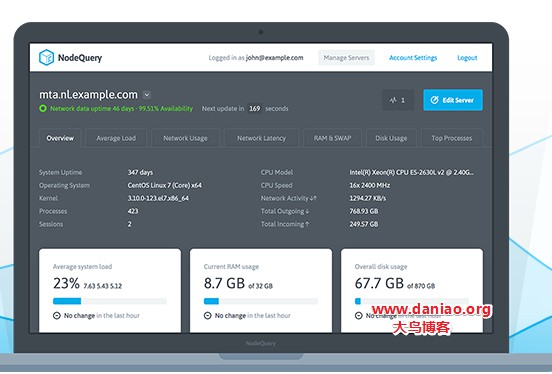Click no-change icon under Overall disk usage
The image size is (552, 374).
pos(359,316)
